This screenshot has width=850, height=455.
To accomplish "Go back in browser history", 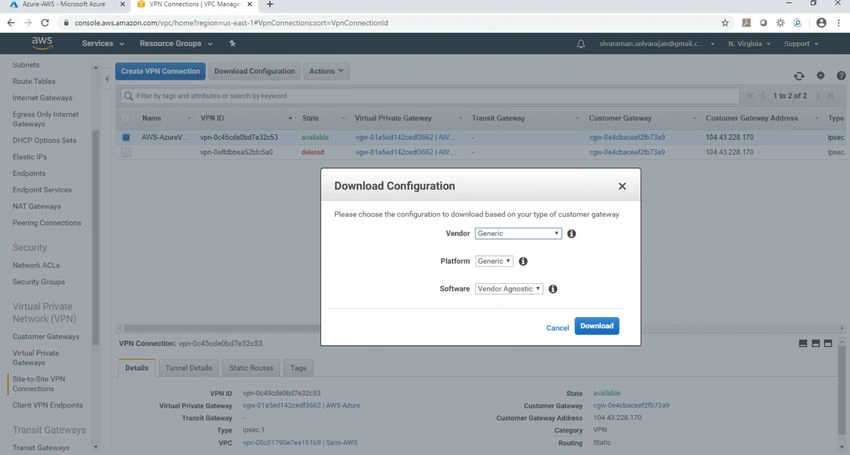I will (11, 23).
